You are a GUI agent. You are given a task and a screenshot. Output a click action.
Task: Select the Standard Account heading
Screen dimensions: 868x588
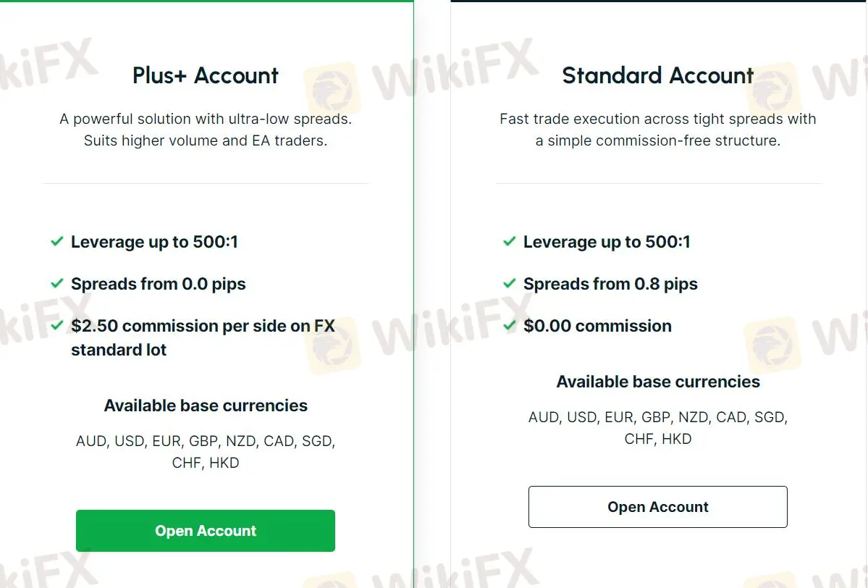coord(657,75)
